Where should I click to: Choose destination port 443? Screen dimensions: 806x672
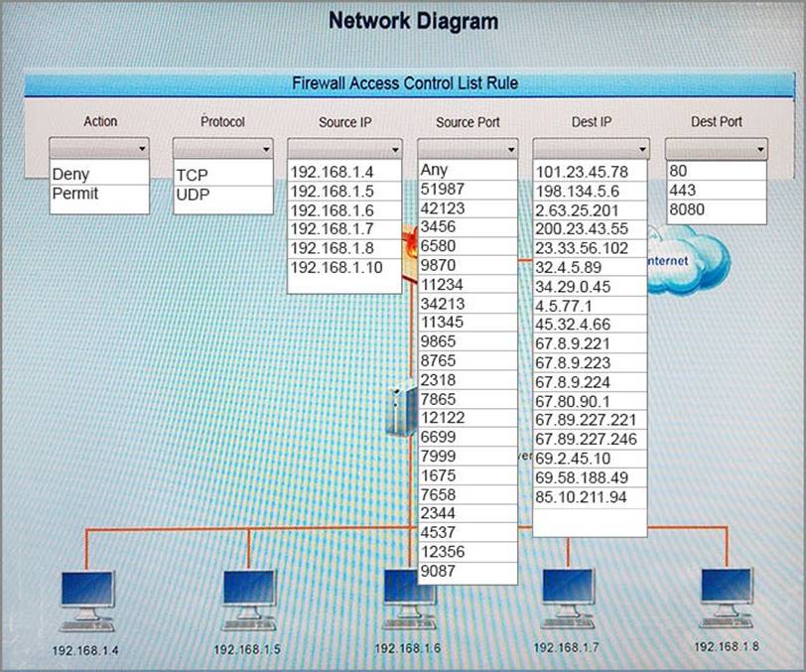tap(683, 191)
